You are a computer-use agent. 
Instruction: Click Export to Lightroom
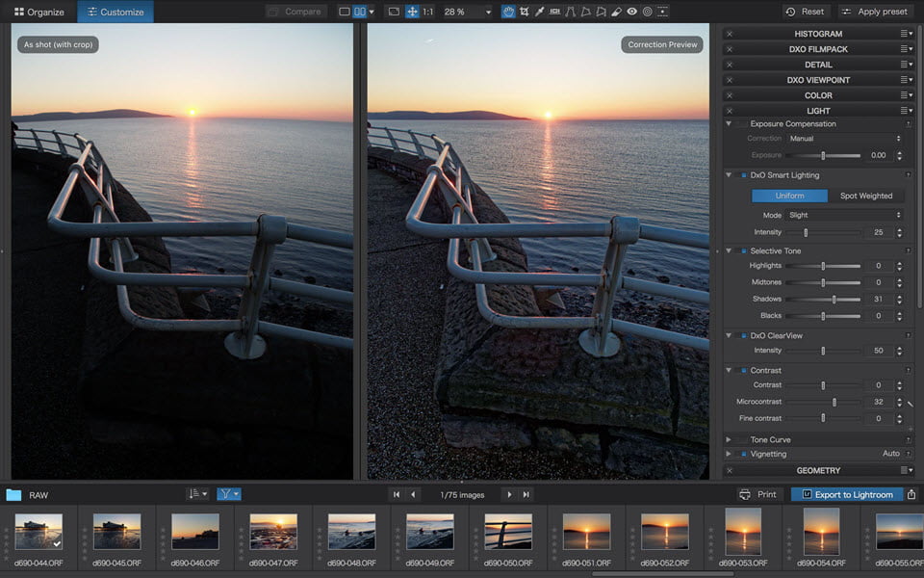(x=847, y=494)
